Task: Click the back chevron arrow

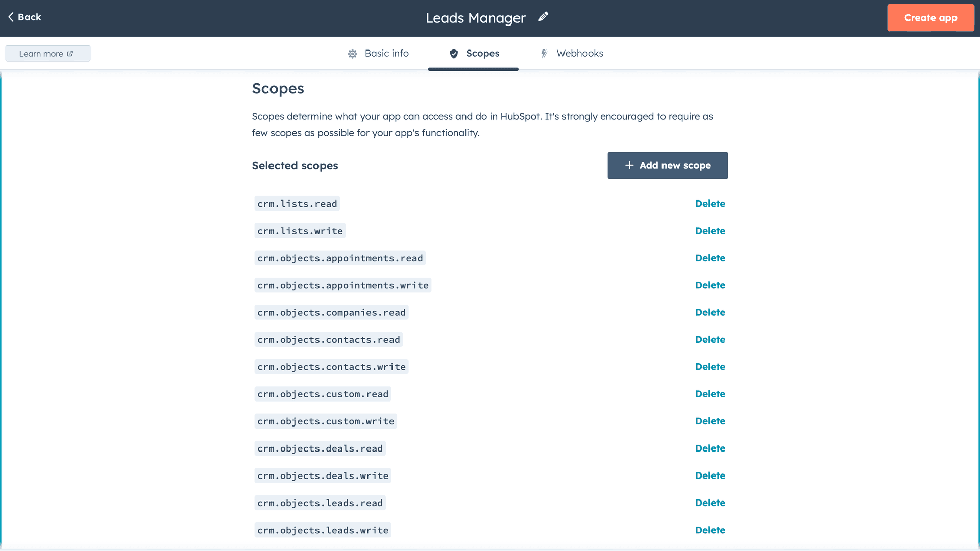Action: pyautogui.click(x=12, y=17)
